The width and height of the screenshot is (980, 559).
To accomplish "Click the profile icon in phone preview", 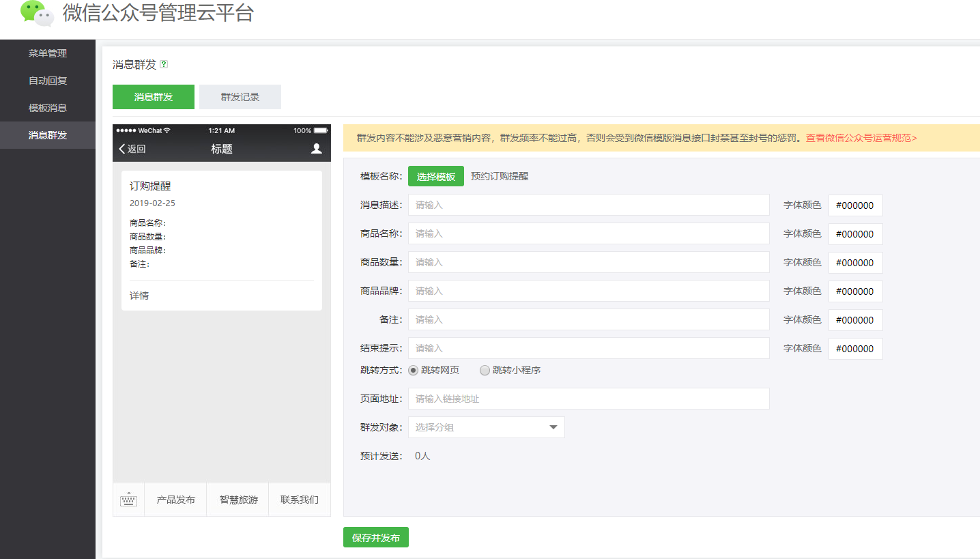I will (x=316, y=149).
